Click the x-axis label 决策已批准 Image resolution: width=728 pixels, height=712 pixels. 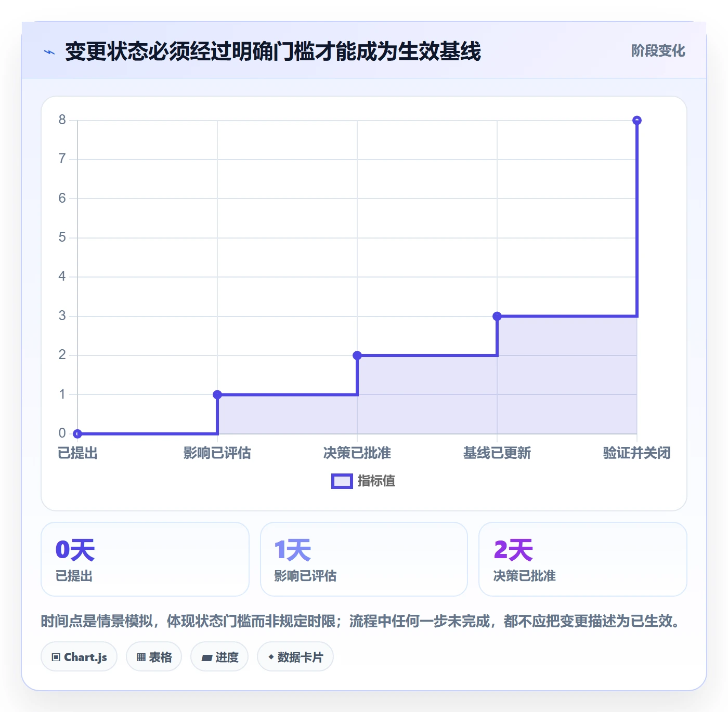click(x=357, y=453)
